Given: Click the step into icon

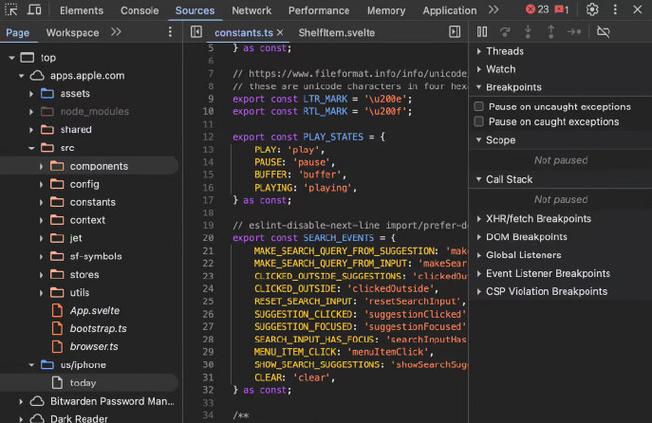Looking at the screenshot, I should coord(528,32).
